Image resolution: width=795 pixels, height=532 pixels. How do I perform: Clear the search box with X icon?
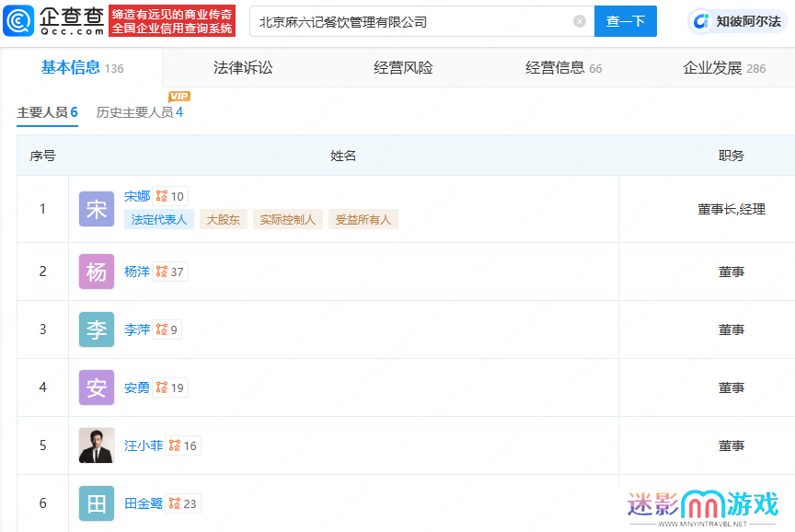580,21
